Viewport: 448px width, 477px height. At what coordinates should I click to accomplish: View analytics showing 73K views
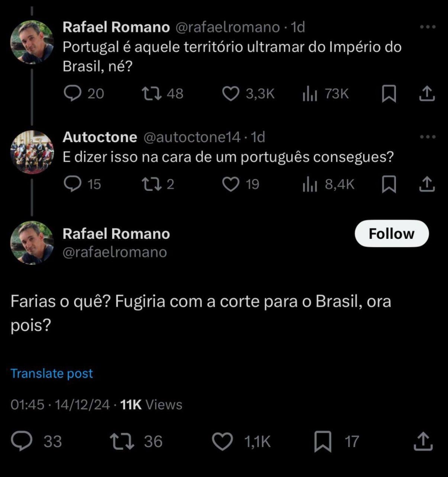click(x=310, y=94)
